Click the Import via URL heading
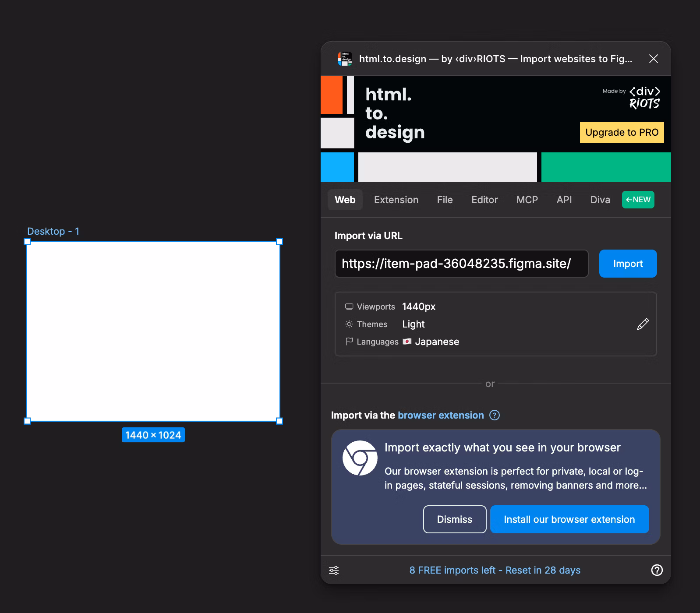Image resolution: width=700 pixels, height=613 pixels. coord(368,236)
